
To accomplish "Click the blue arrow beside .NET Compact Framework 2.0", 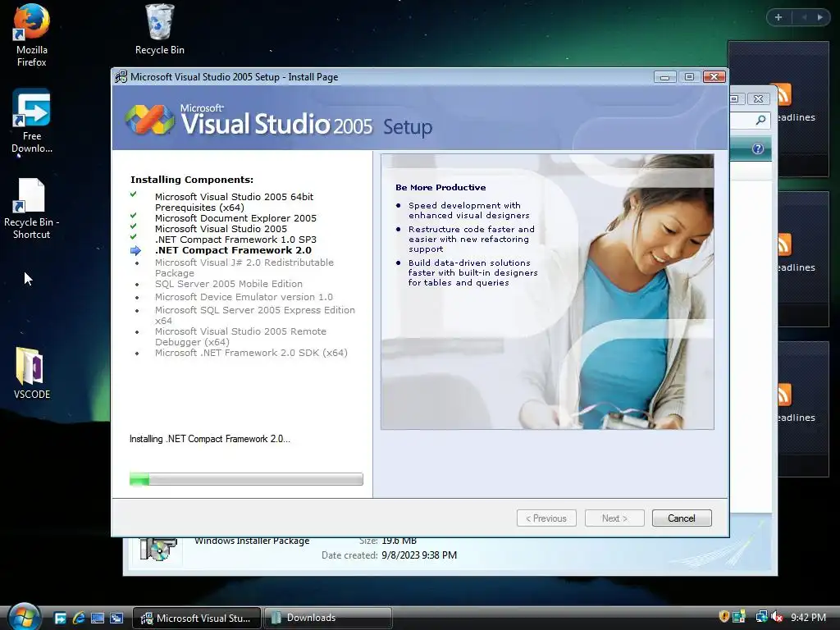I will 135,250.
